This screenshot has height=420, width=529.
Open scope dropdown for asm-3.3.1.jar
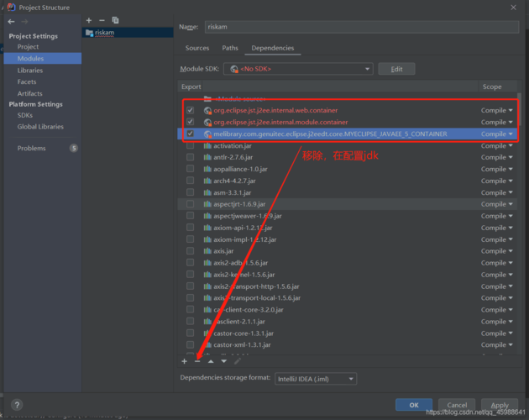[496, 193]
